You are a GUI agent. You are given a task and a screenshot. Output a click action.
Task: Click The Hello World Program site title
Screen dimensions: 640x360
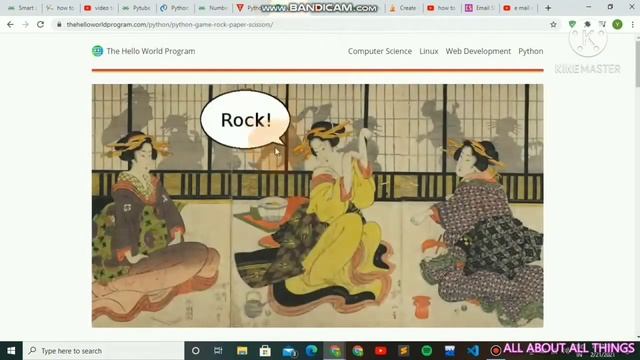(151, 51)
